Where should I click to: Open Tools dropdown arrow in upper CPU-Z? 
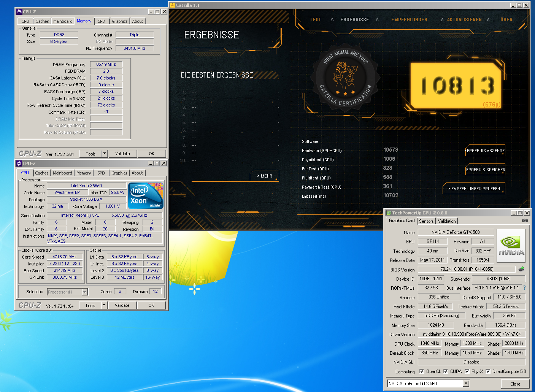coord(105,154)
